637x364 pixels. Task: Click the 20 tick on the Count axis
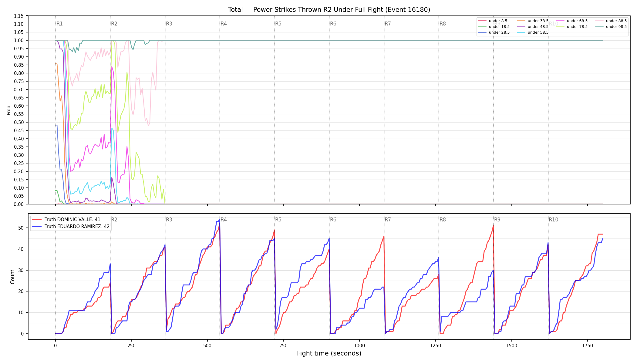coord(21,291)
